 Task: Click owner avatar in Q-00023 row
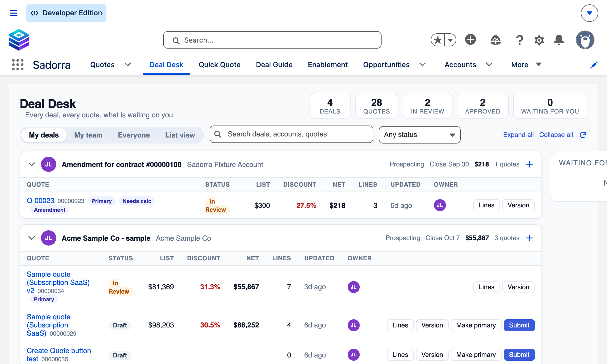(x=440, y=205)
